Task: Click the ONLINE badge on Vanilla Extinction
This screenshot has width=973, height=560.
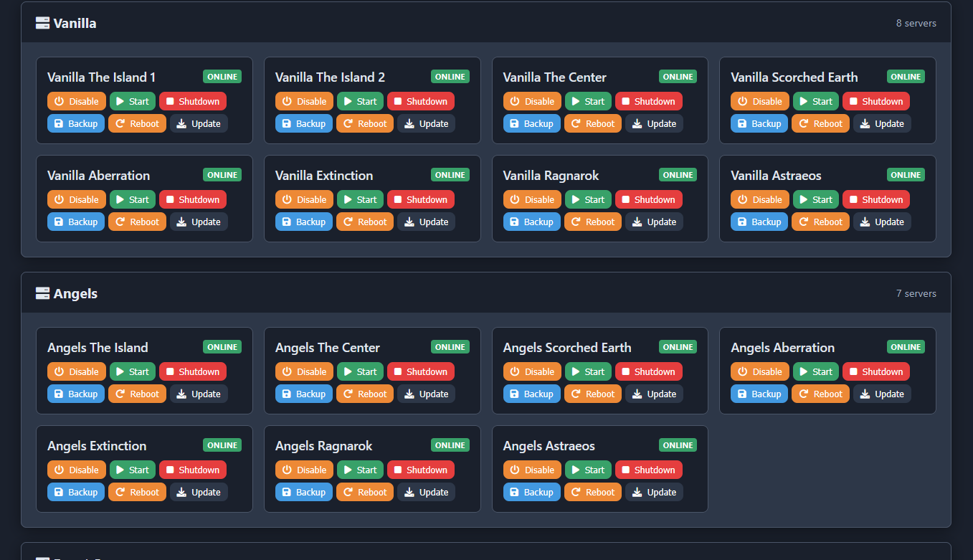Action: (x=450, y=174)
